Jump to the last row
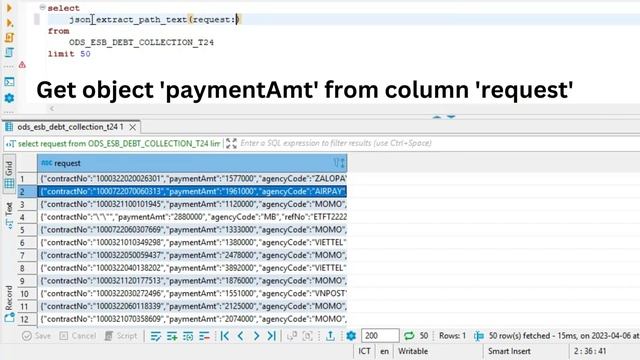This screenshot has width=640, height=360. (x=272, y=336)
